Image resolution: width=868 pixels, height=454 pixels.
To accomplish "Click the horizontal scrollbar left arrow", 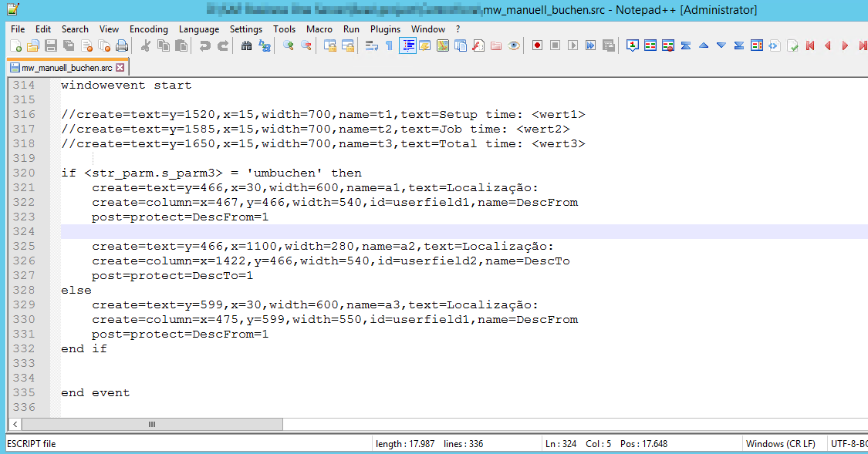I will coord(15,425).
